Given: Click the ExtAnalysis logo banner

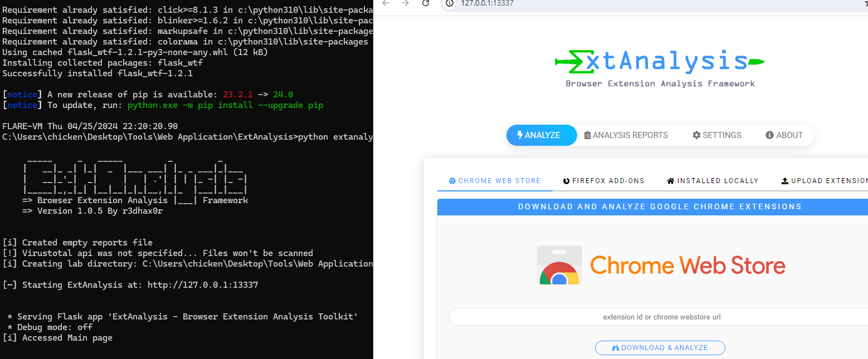Looking at the screenshot, I should click(x=660, y=62).
